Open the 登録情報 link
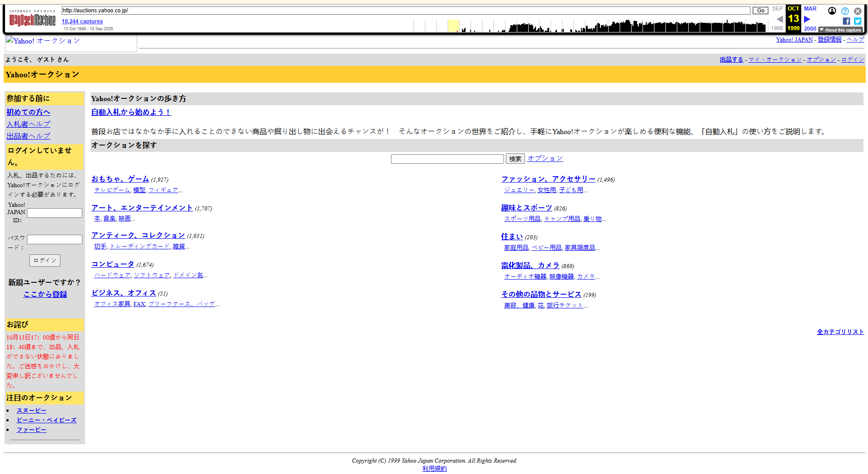 tap(830, 40)
